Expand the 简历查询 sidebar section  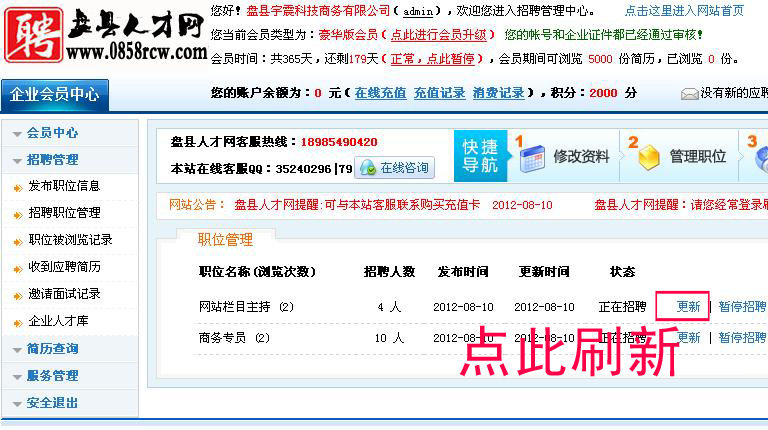click(52, 349)
